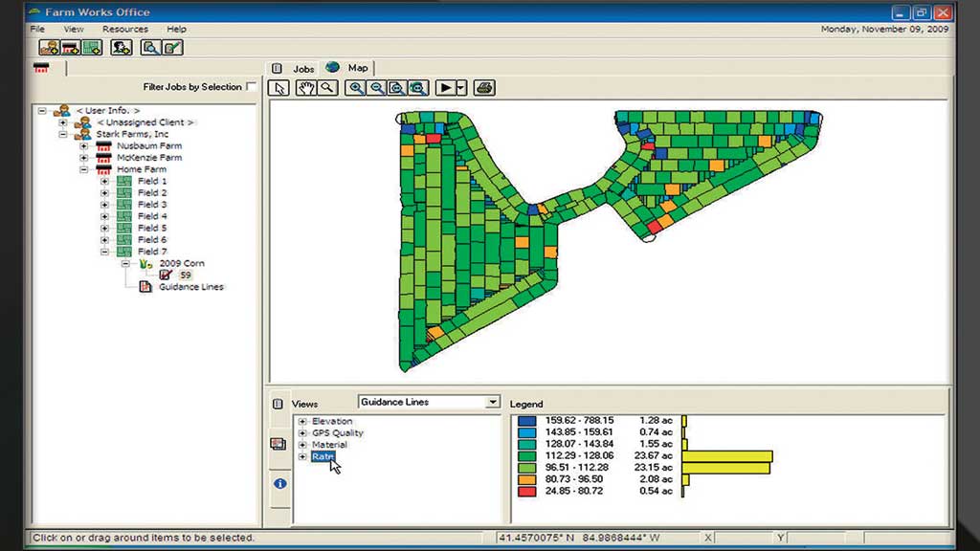
Task: Expand the Elevation layer node
Action: pos(302,421)
